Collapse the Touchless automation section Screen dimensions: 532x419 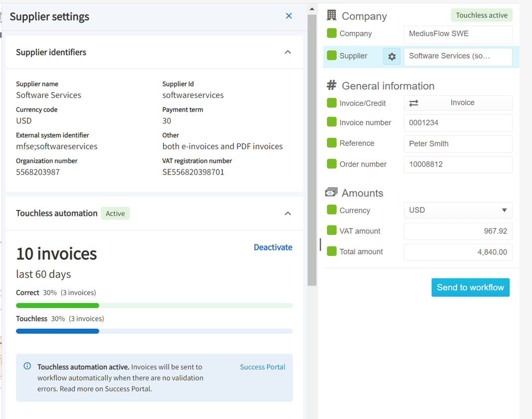[x=288, y=213]
